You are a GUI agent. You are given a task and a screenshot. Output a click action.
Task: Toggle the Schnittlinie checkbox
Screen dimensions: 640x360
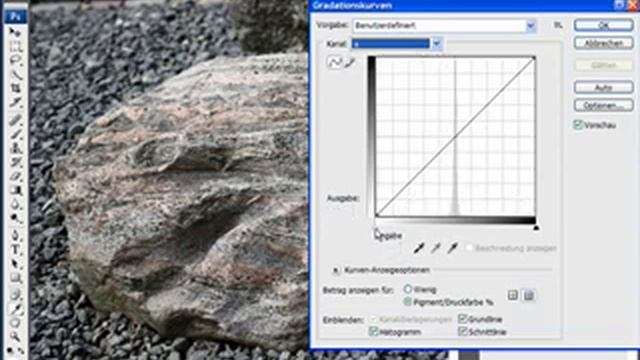[462, 331]
